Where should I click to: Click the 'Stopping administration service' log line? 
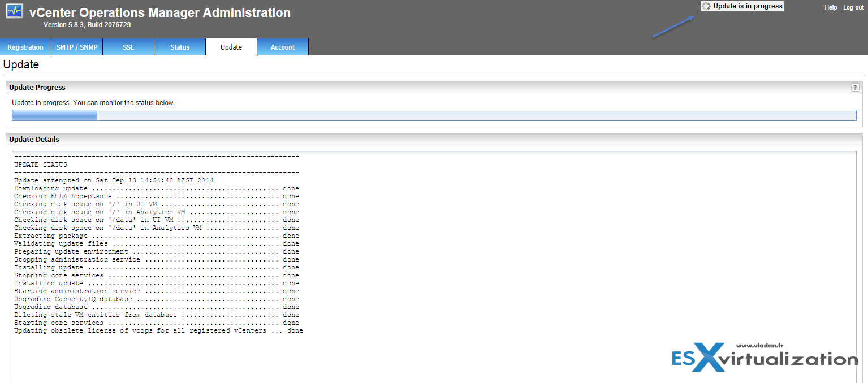[157, 259]
